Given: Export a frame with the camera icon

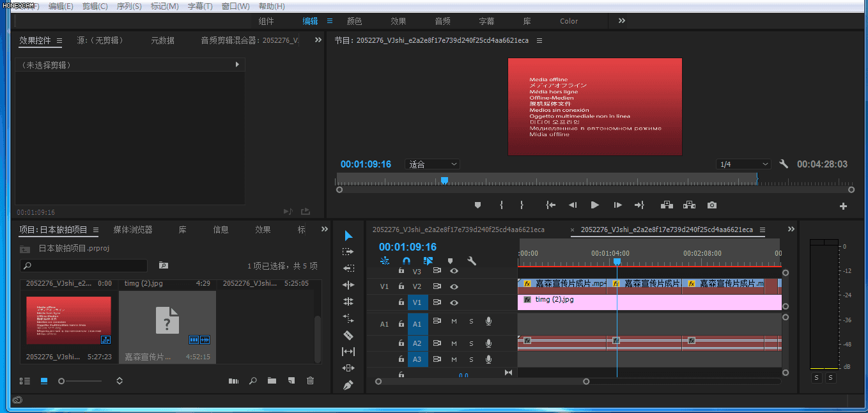Looking at the screenshot, I should tap(711, 205).
